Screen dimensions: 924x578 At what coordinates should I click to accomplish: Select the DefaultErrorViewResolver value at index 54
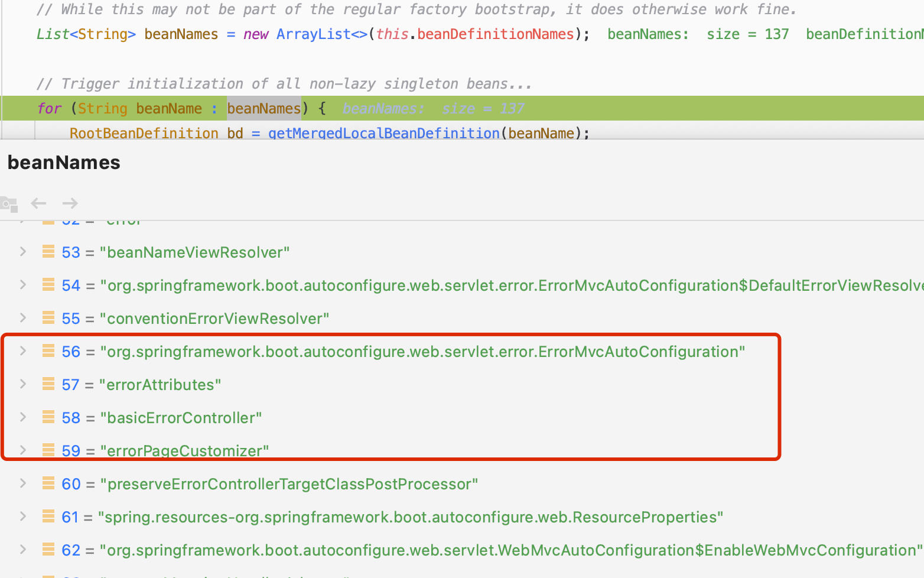[512, 285]
